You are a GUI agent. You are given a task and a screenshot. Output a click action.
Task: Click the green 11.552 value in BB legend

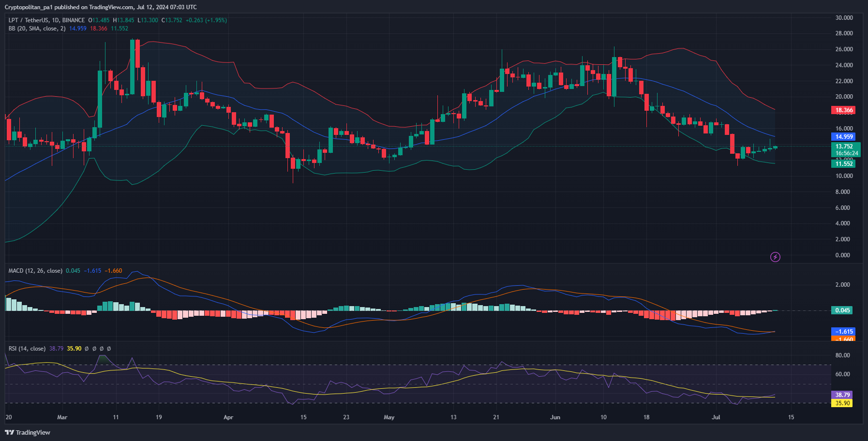[x=120, y=29]
